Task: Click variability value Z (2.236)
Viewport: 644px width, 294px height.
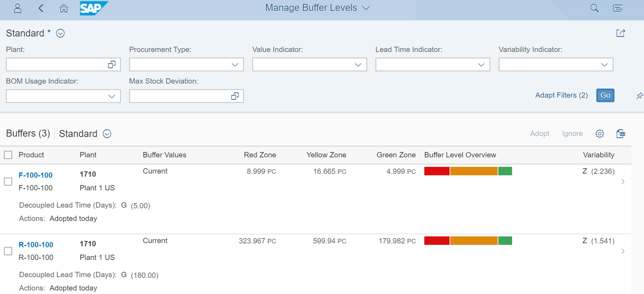Action: (598, 171)
